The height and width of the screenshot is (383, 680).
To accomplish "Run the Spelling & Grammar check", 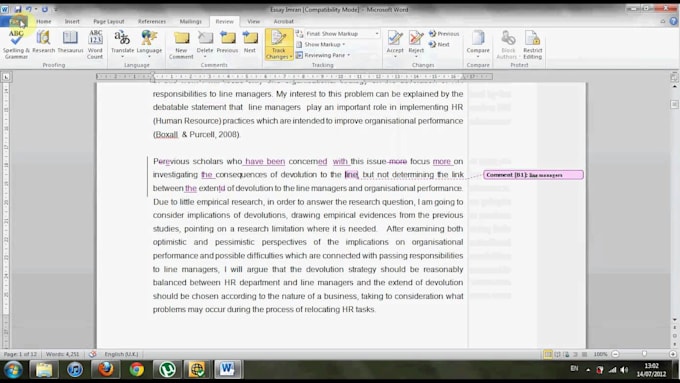I will [x=16, y=45].
